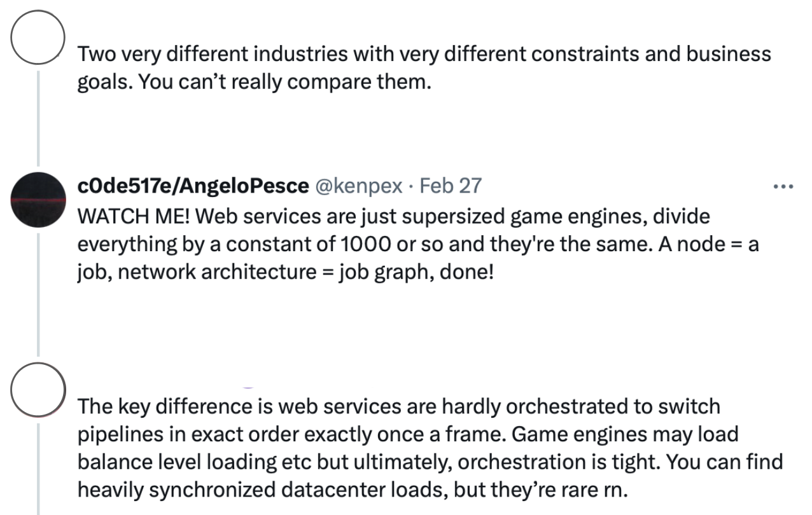Click the line "job, network architecture = job graph, done!"
This screenshot has width=812, height=515.
[286, 273]
